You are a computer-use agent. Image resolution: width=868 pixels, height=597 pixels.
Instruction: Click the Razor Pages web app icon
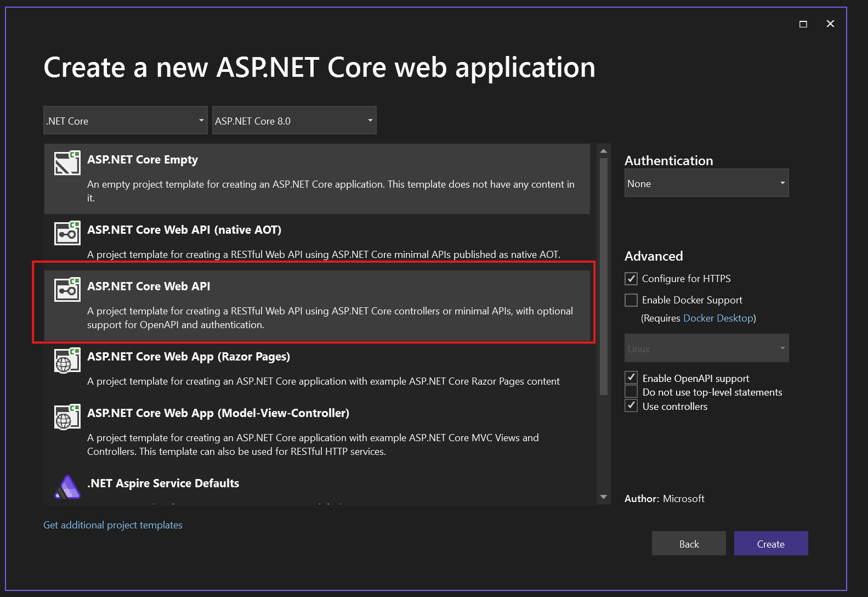point(67,359)
